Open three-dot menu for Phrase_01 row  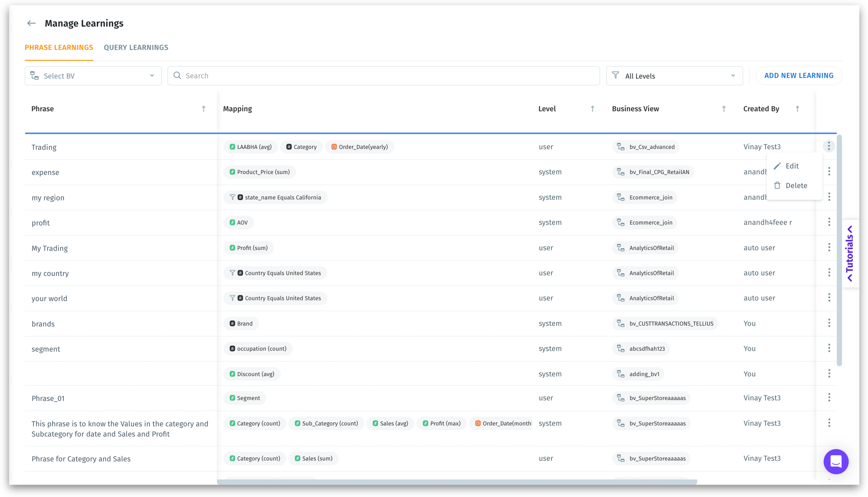click(x=829, y=397)
